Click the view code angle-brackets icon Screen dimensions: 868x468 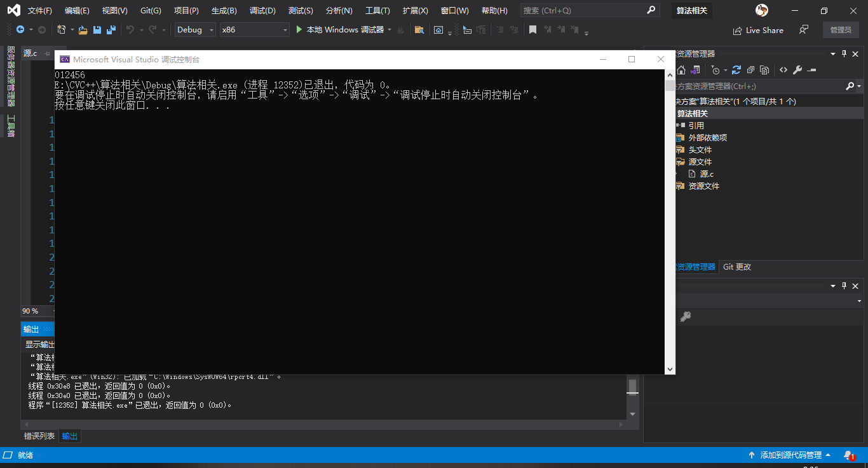point(783,70)
